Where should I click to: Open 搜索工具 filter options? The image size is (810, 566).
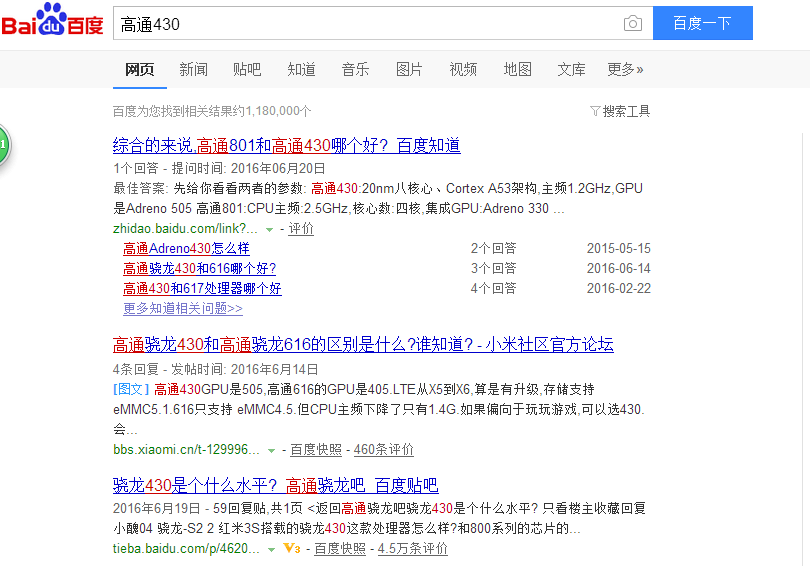pos(620,111)
